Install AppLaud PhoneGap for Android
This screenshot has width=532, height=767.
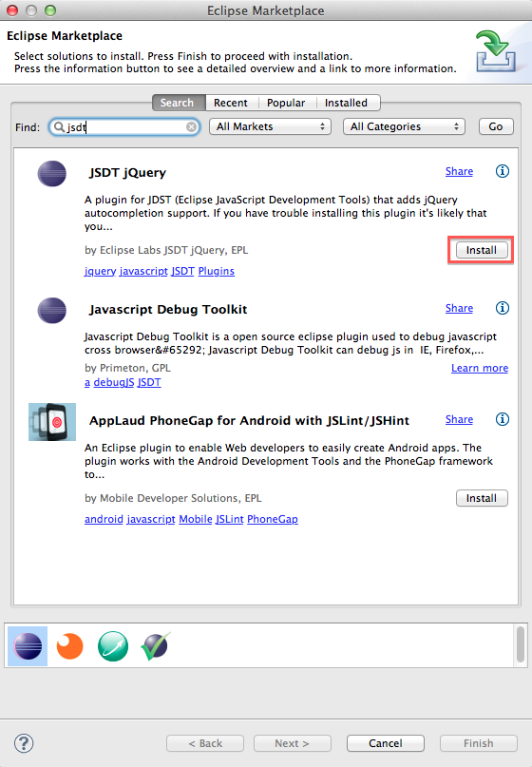pos(482,498)
